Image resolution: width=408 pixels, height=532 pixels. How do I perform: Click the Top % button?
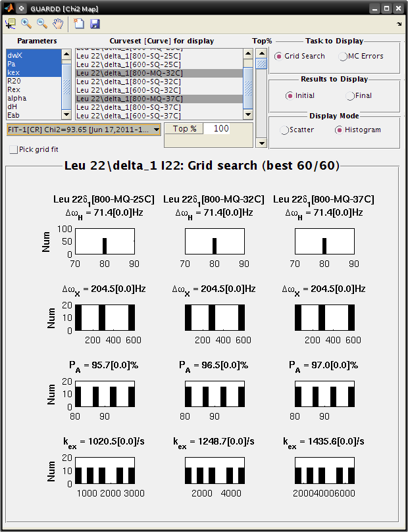click(185, 129)
